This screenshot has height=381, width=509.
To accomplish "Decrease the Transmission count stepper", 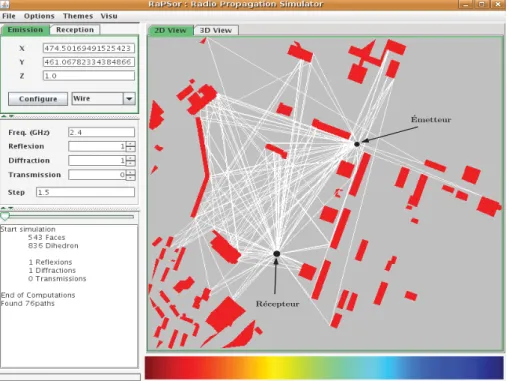I will click(x=131, y=177).
